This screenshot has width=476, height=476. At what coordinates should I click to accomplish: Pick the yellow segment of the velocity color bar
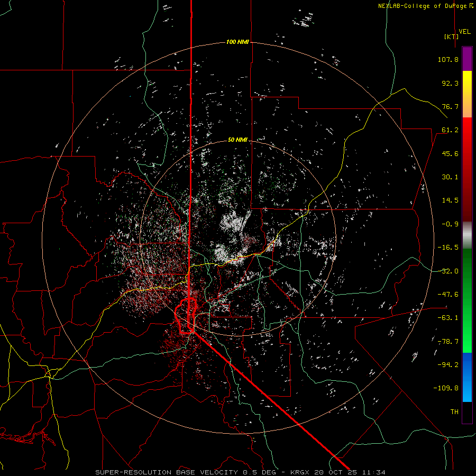(467, 94)
